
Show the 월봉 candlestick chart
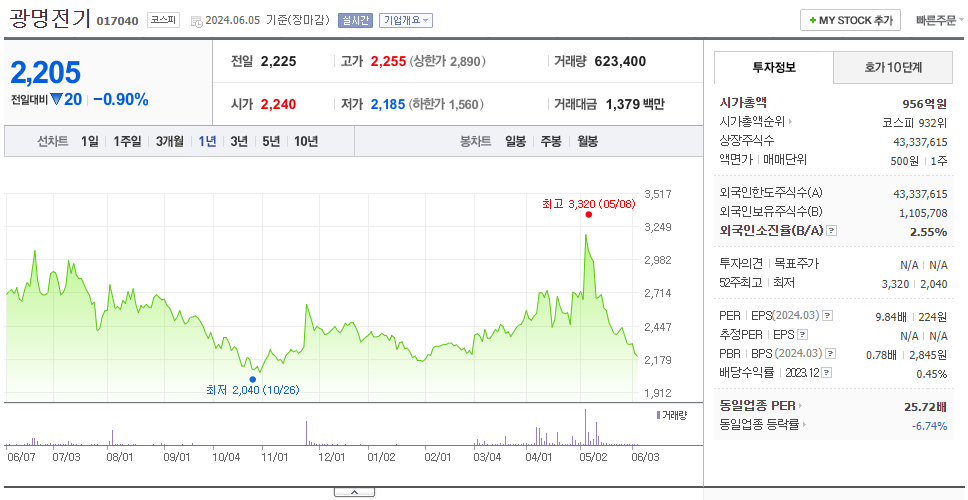tap(587, 141)
